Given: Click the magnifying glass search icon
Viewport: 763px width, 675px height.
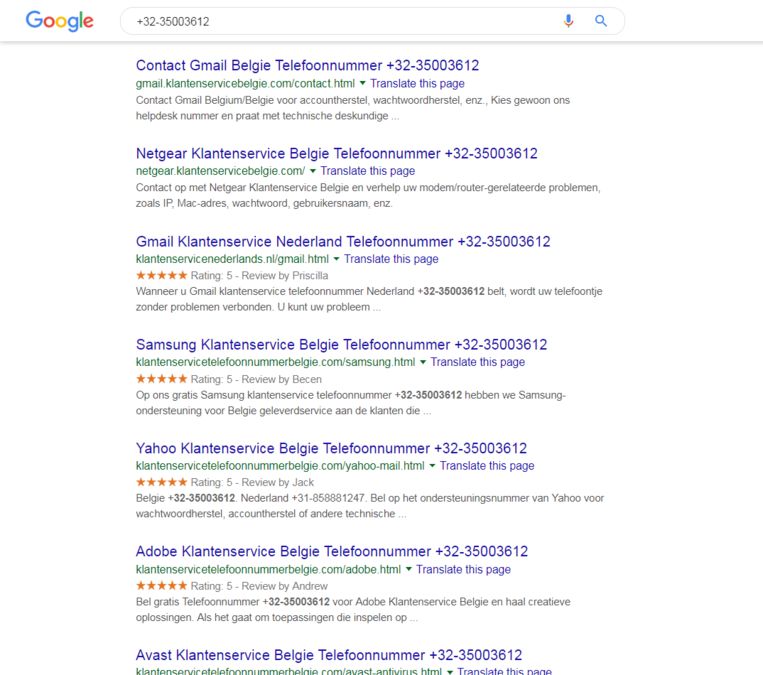Looking at the screenshot, I should coord(601,21).
